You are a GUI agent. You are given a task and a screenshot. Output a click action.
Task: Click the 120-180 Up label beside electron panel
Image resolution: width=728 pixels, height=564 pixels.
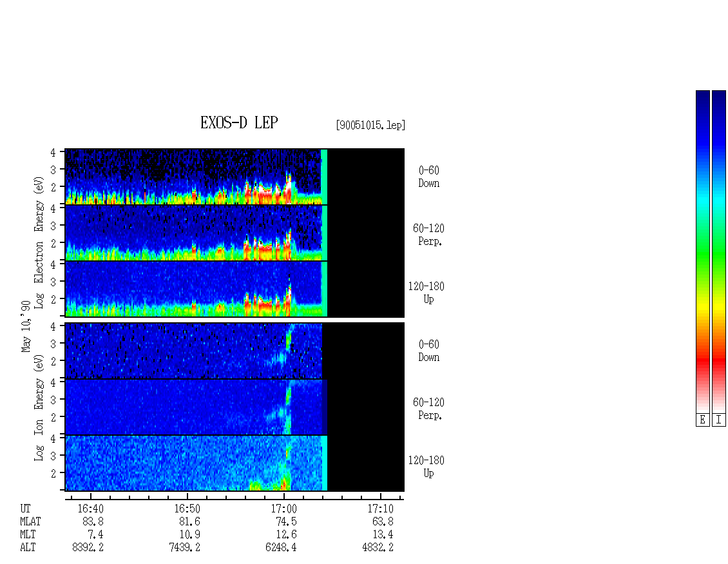point(426,293)
